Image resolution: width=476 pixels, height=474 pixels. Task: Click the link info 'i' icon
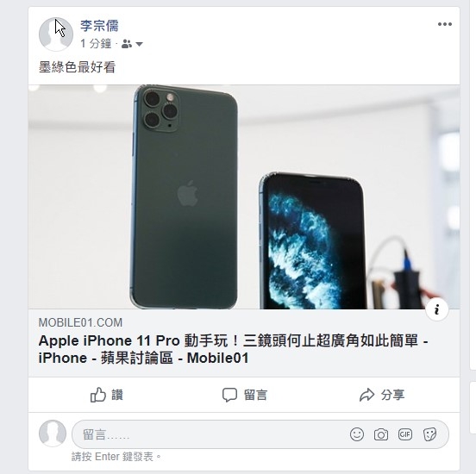(437, 309)
